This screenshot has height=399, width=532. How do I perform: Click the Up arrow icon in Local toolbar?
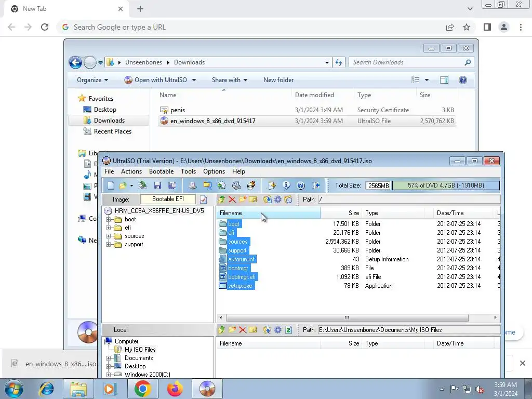pyautogui.click(x=222, y=330)
